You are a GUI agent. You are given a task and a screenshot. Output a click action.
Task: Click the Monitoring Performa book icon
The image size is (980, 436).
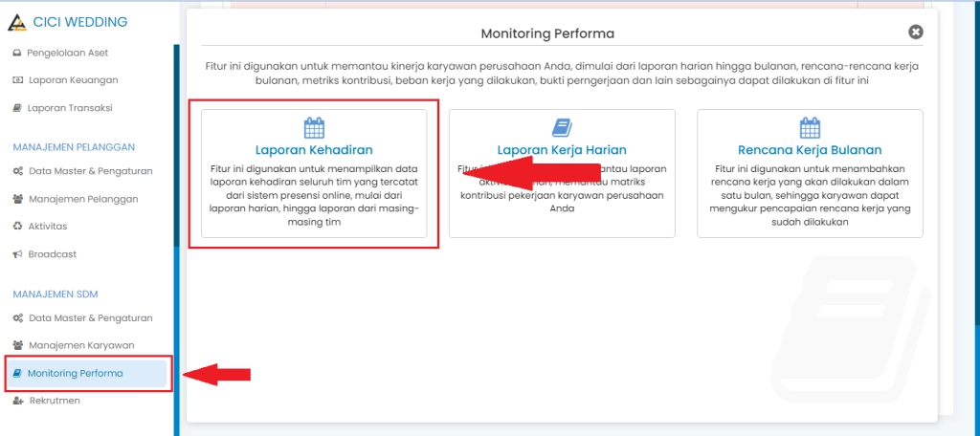[17, 374]
